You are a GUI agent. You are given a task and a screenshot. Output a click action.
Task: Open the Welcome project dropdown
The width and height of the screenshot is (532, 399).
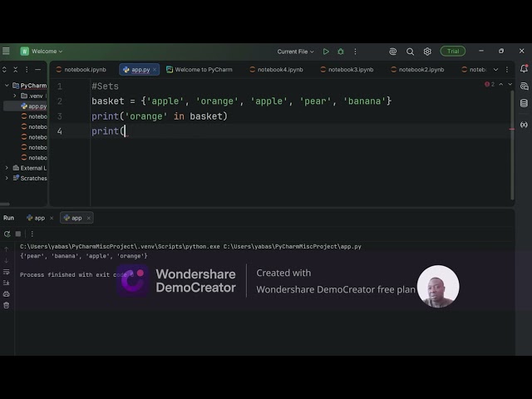point(42,52)
